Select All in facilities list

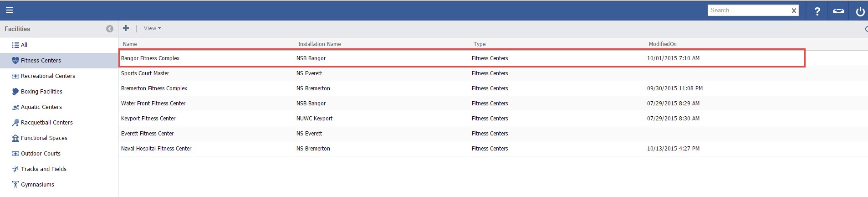24,45
